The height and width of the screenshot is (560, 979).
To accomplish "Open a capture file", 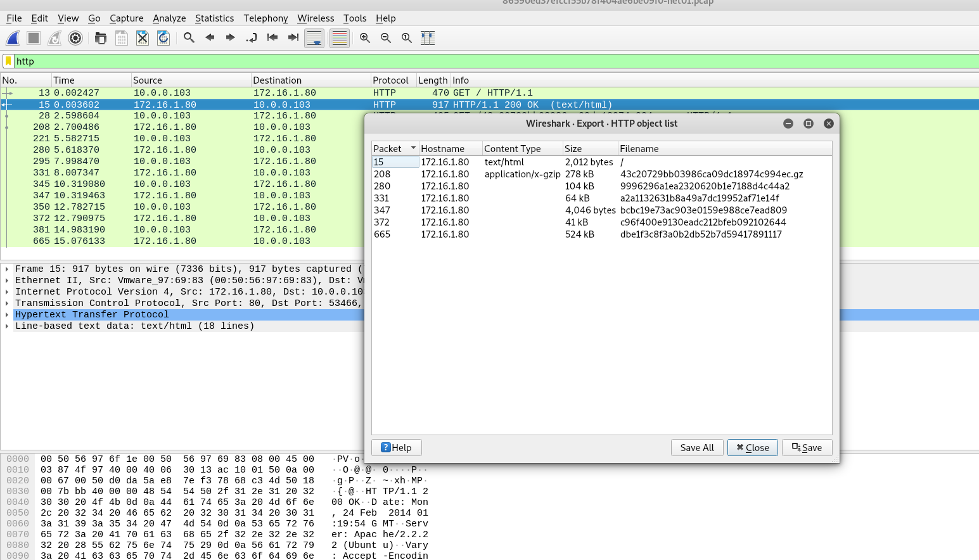I will [x=100, y=38].
